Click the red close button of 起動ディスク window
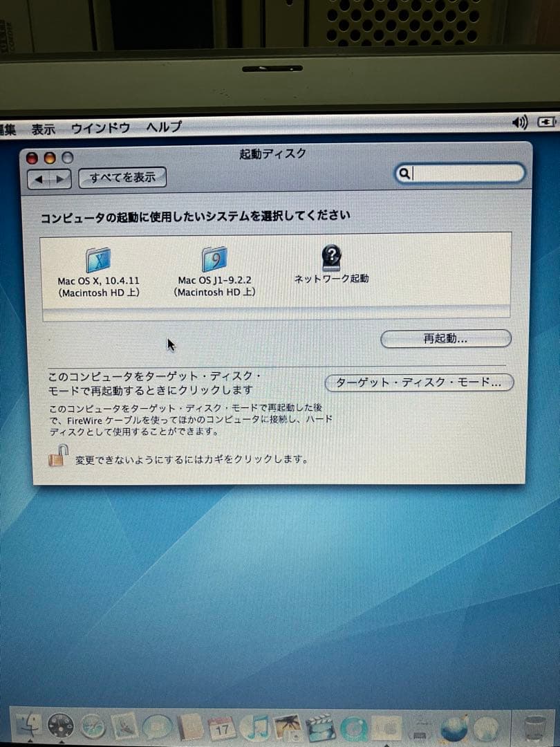The height and width of the screenshot is (747, 560). [x=32, y=158]
